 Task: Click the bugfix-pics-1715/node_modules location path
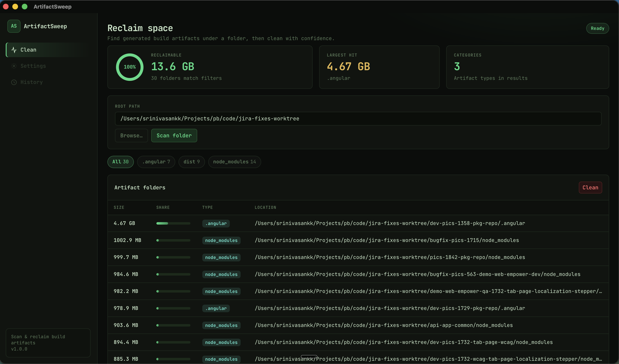coord(387,240)
